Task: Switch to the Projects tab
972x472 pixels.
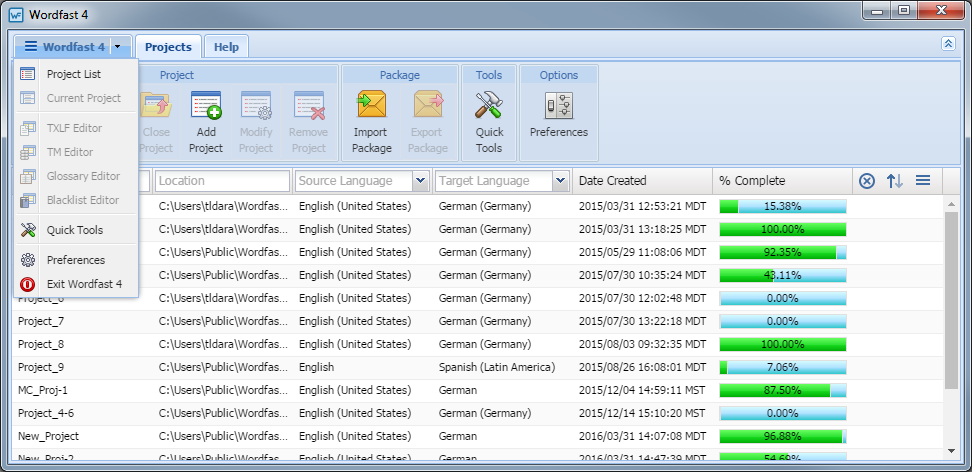Action: coord(168,47)
